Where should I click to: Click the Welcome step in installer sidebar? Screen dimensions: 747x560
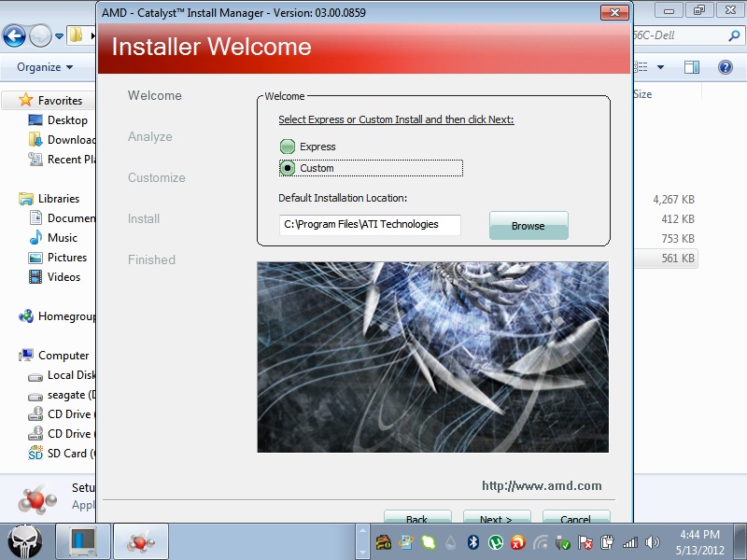pyautogui.click(x=154, y=96)
